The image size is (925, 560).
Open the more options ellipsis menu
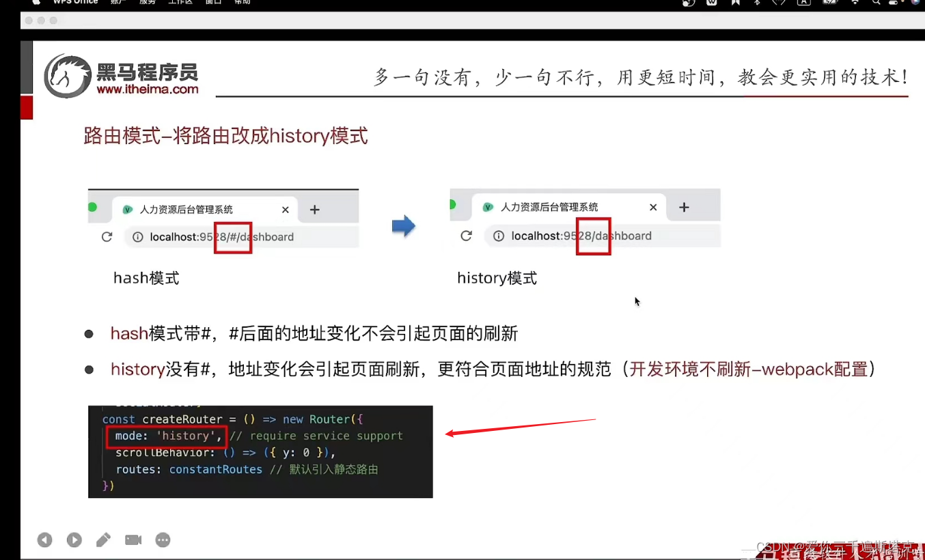click(x=163, y=540)
